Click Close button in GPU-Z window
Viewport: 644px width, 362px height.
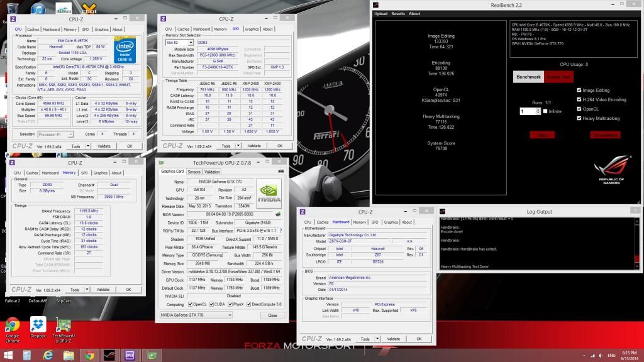click(x=272, y=315)
